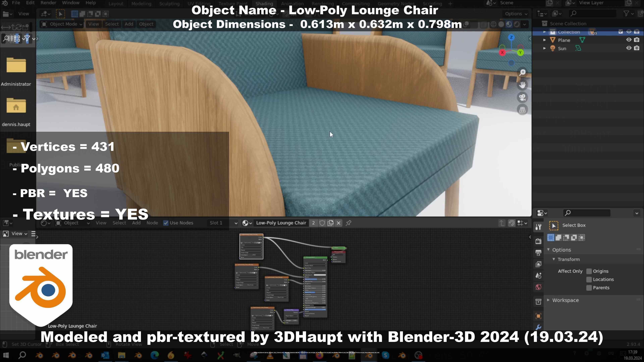
Task: Click the pan view hand gizmo
Action: click(x=522, y=85)
